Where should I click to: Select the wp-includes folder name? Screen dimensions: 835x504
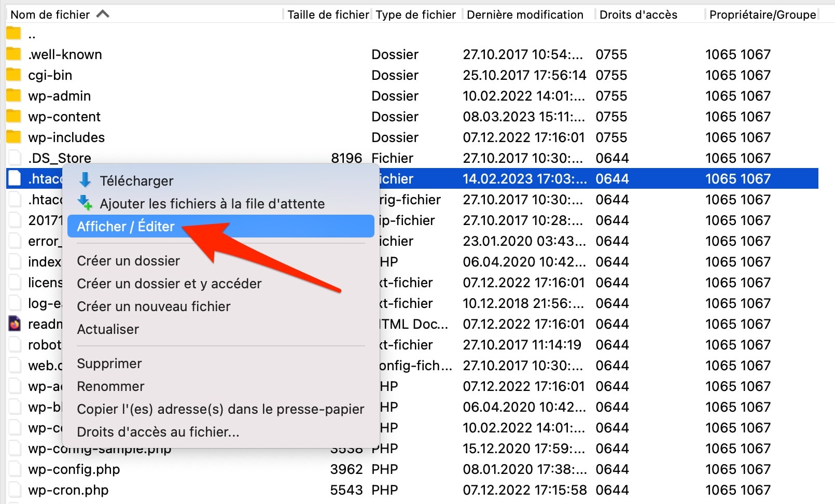66,137
